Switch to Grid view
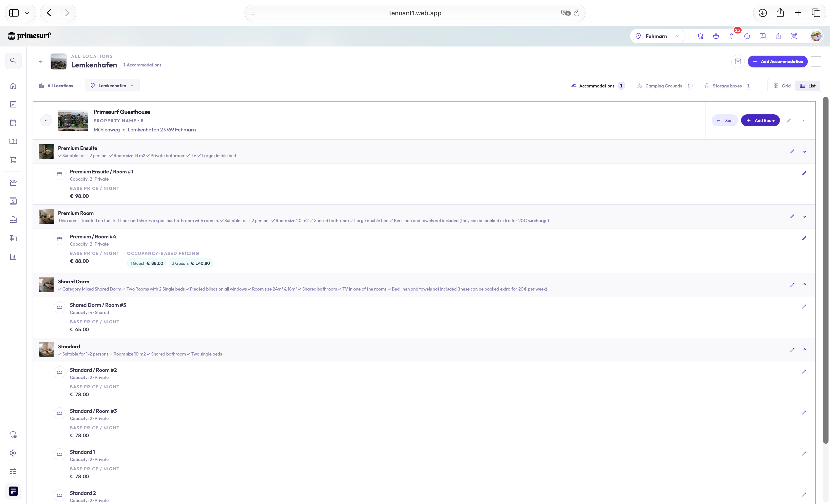 pos(782,86)
